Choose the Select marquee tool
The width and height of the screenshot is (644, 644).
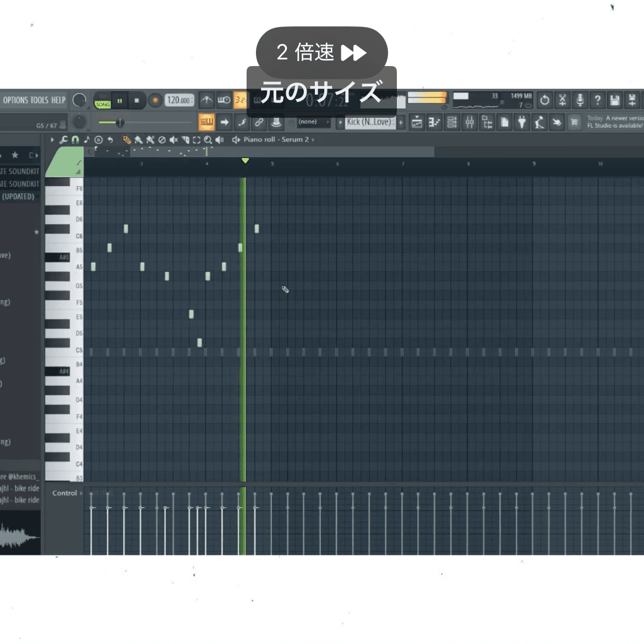197,140
